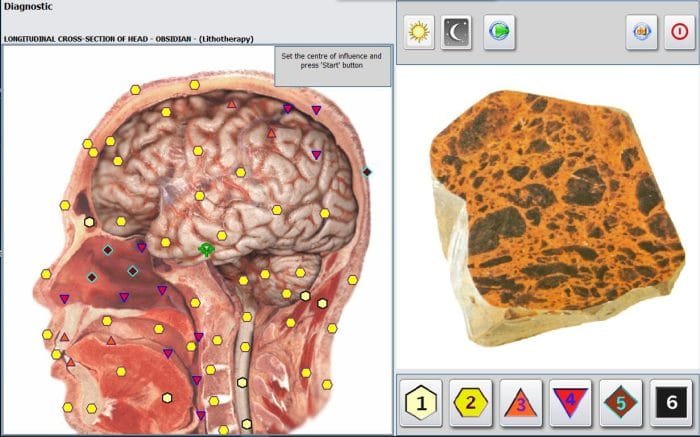Click the sun icon button
This screenshot has height=437, width=700.
[419, 32]
